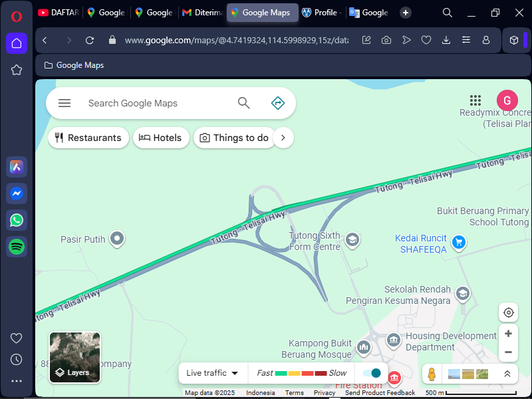Viewport: 532px width, 399px height.
Task: Select the active Google Maps tab
Action: click(262, 13)
